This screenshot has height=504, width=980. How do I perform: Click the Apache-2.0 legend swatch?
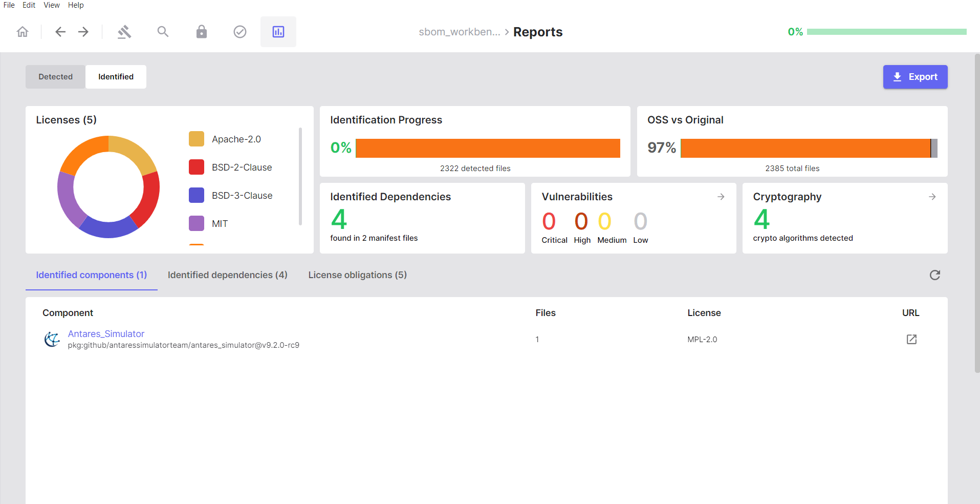point(197,139)
